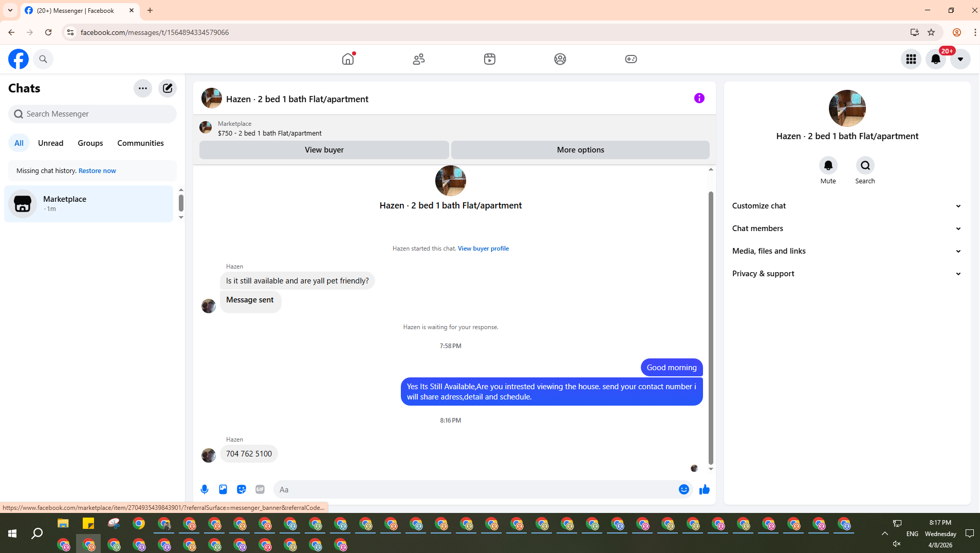Open the tab search dropdown arrow

10,10
